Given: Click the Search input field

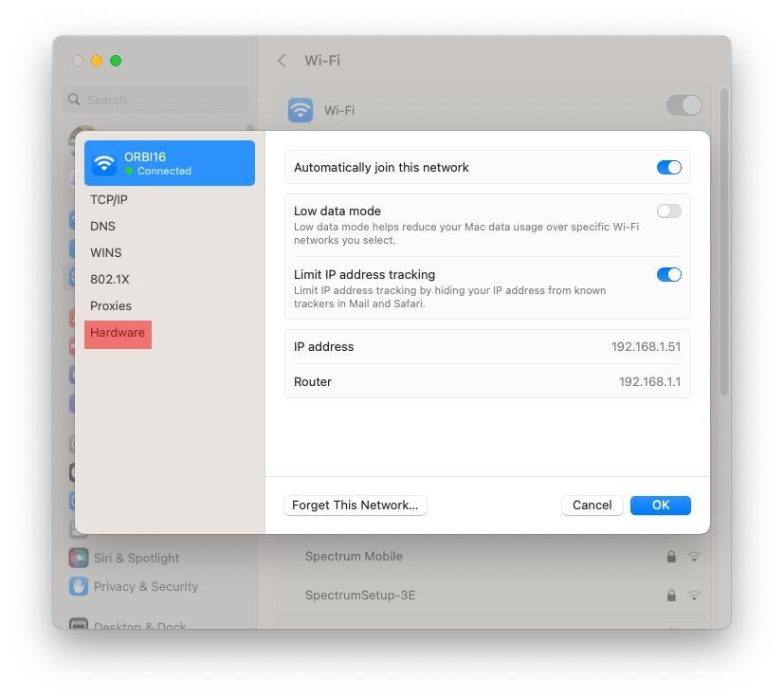Looking at the screenshot, I should pos(155,100).
